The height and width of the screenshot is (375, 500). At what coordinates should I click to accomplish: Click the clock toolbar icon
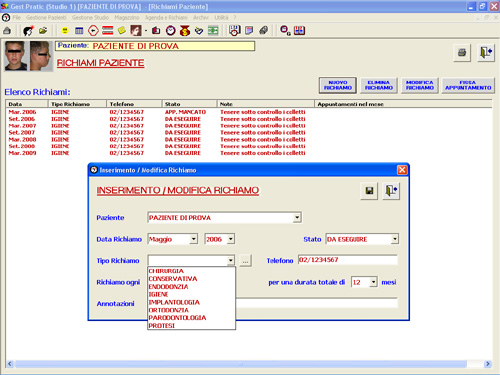pos(171,31)
